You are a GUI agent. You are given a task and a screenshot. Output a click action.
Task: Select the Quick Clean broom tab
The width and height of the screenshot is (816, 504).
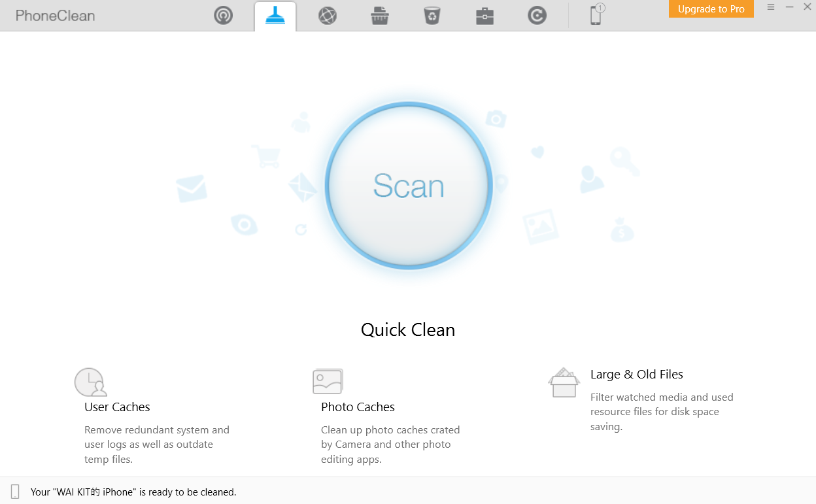coord(275,16)
